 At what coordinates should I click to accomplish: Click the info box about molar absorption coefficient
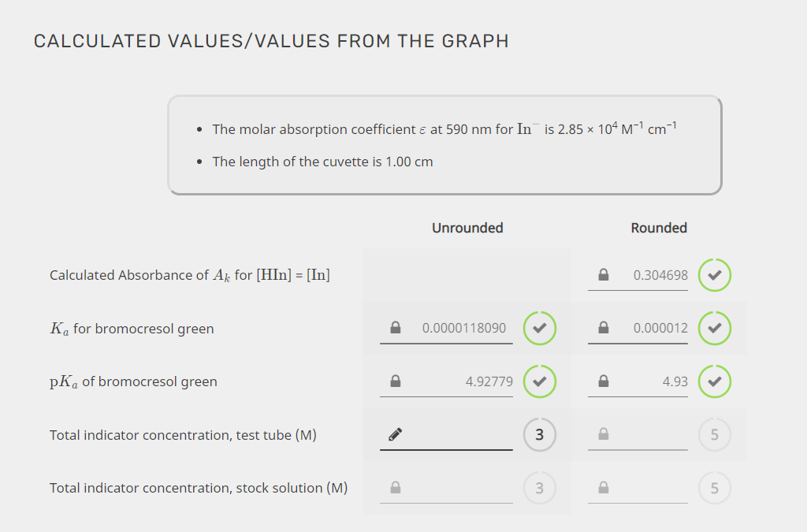coord(444,144)
